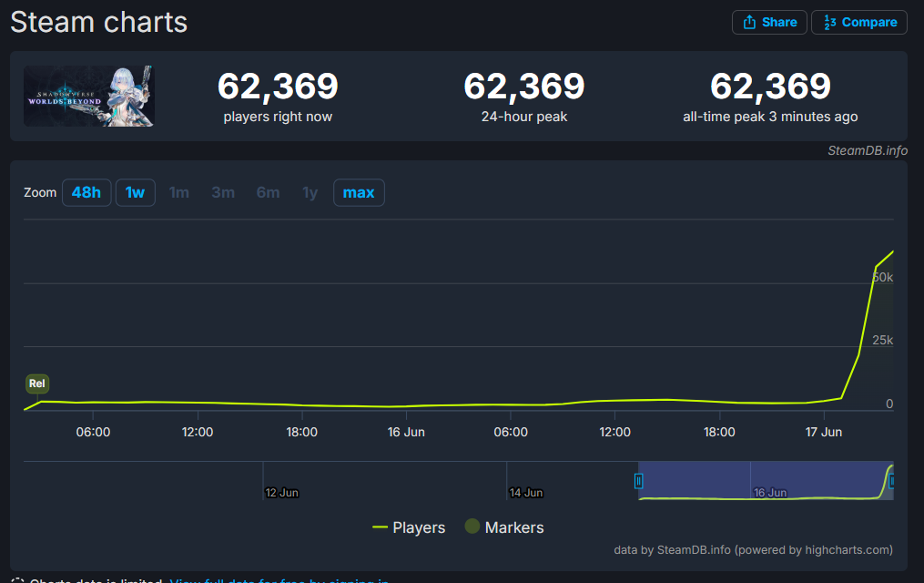Toggle the Markers series in legend
924x583 pixels.
click(504, 527)
